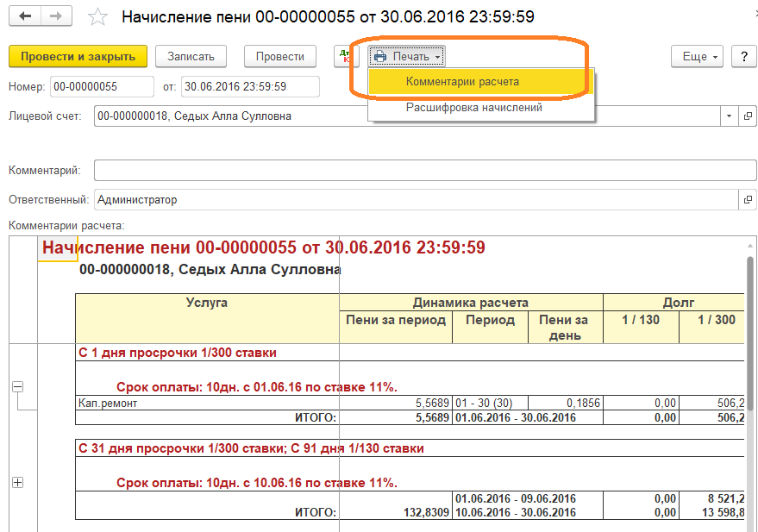This screenshot has height=532, width=758.
Task: Click the period cell 01 - 30 (30)
Action: pyautogui.click(x=490, y=403)
